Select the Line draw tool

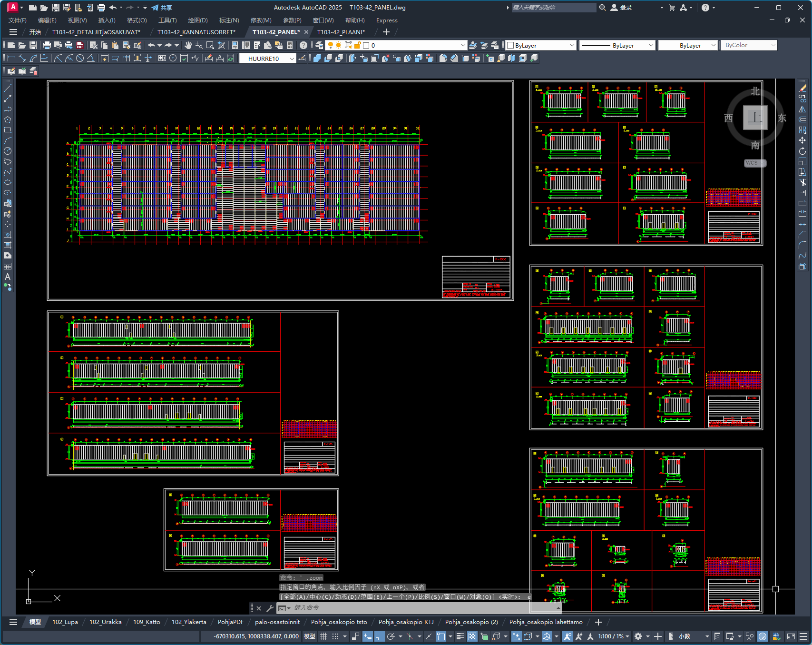click(8, 88)
